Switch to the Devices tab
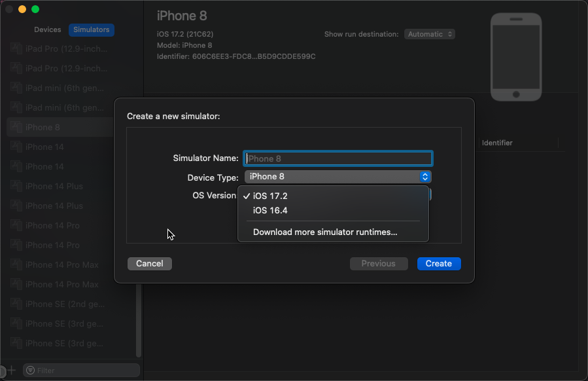This screenshot has height=381, width=588. point(47,29)
